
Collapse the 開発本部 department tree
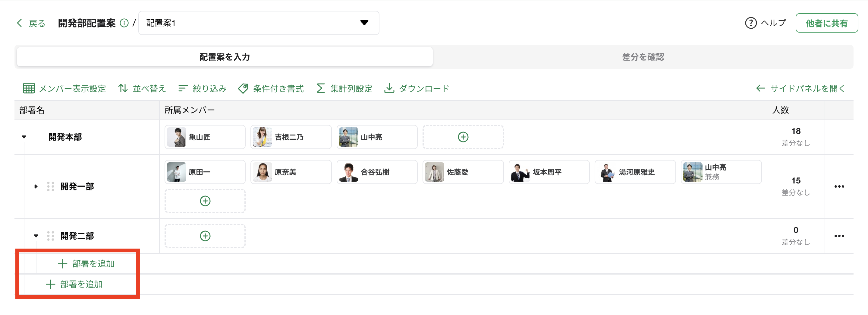pyautogui.click(x=24, y=137)
